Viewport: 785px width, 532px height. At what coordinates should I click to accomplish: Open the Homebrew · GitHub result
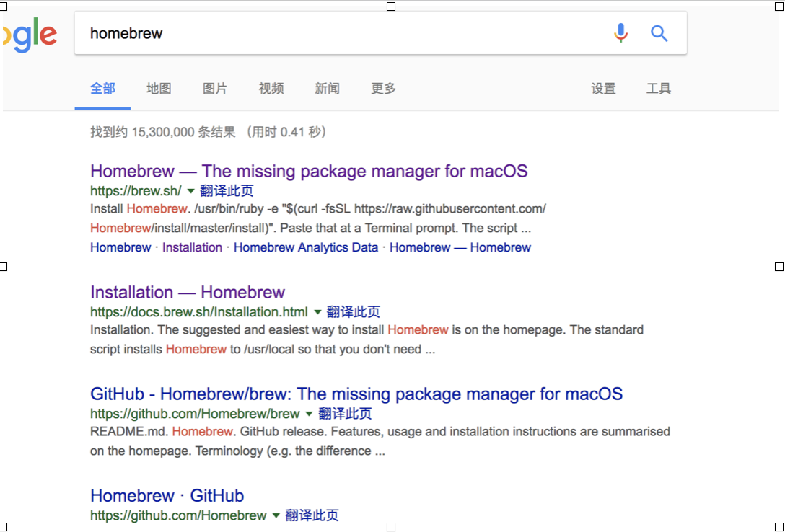point(167,496)
